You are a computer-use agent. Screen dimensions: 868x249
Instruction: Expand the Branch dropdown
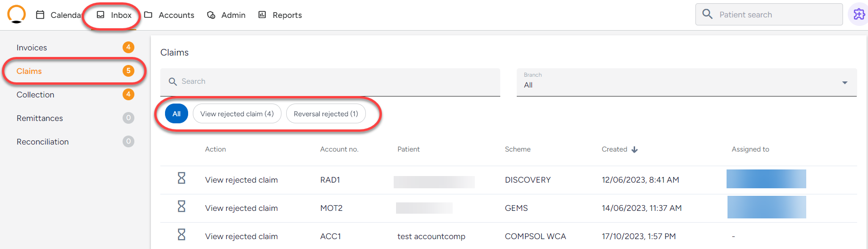686,82
